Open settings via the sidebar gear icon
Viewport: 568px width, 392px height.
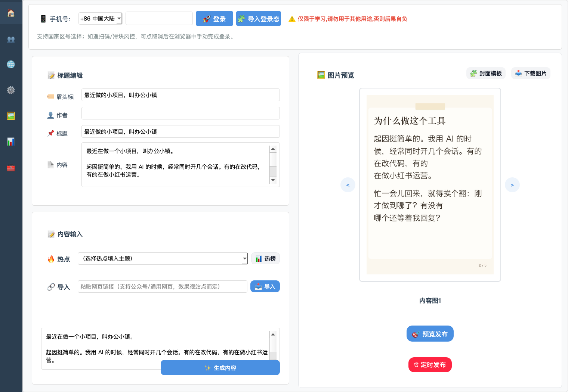tap(11, 90)
